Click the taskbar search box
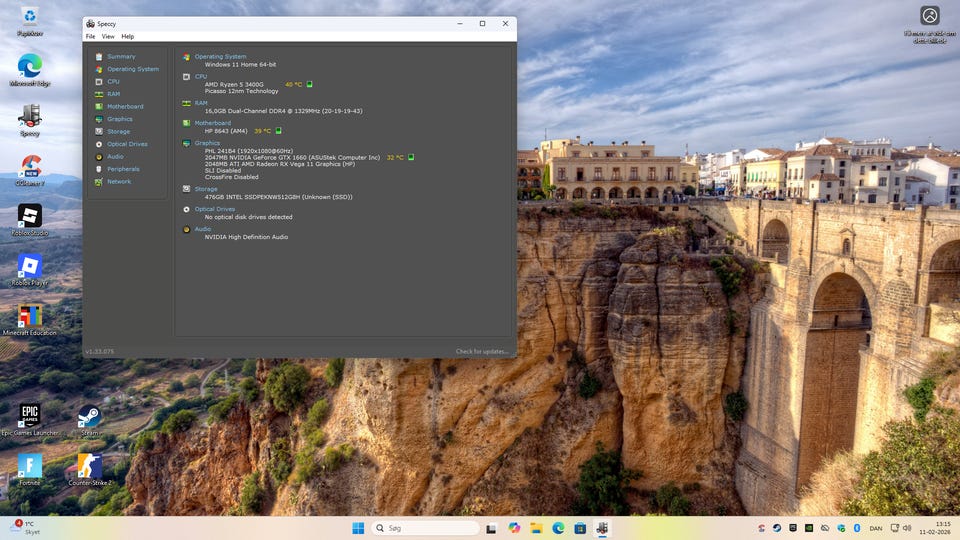The width and height of the screenshot is (960, 540). pyautogui.click(x=427, y=528)
